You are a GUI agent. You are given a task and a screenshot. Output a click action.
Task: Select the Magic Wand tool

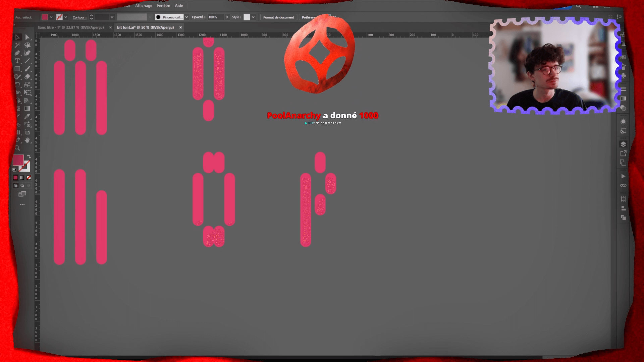click(17, 45)
